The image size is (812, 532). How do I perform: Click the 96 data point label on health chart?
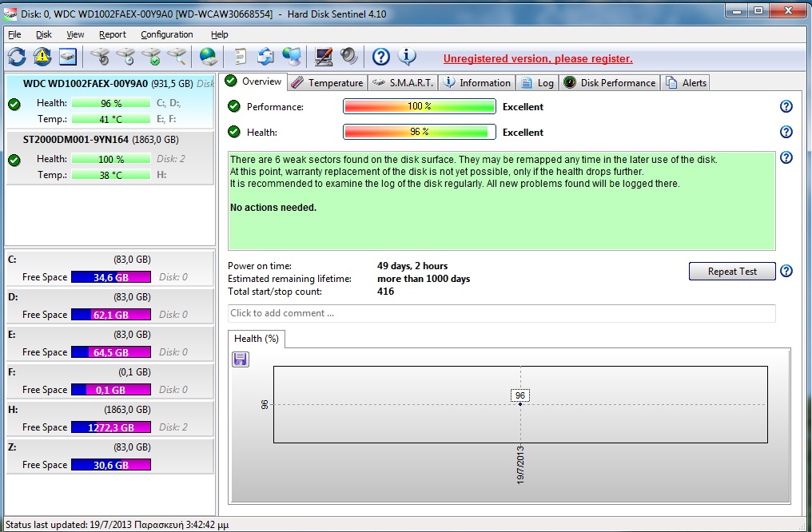point(520,395)
